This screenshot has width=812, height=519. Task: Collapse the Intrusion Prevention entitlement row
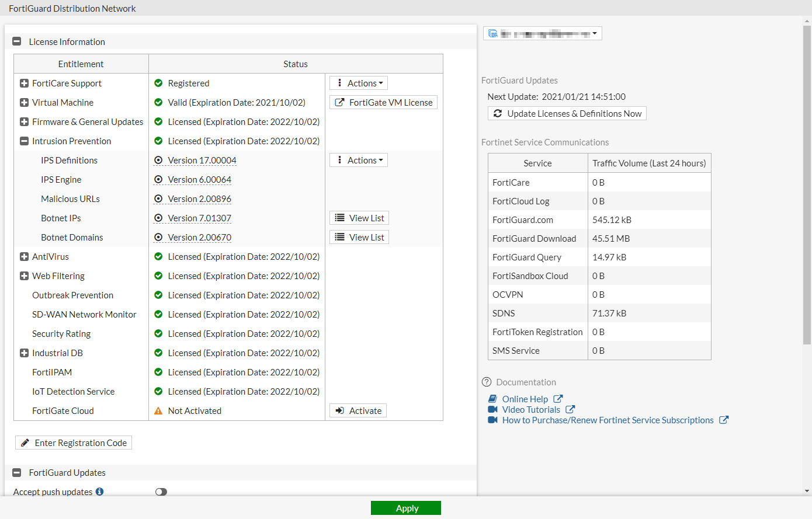coord(24,141)
